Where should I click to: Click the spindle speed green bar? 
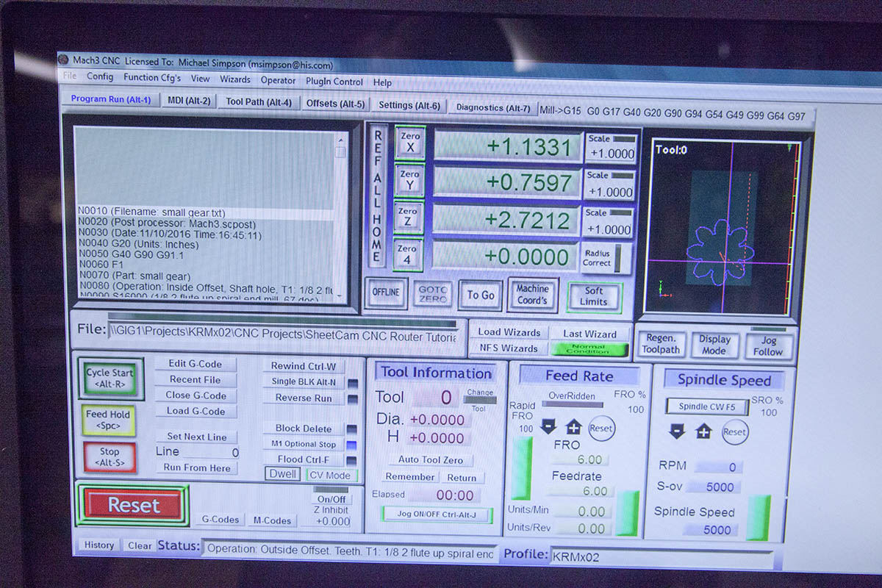click(759, 518)
